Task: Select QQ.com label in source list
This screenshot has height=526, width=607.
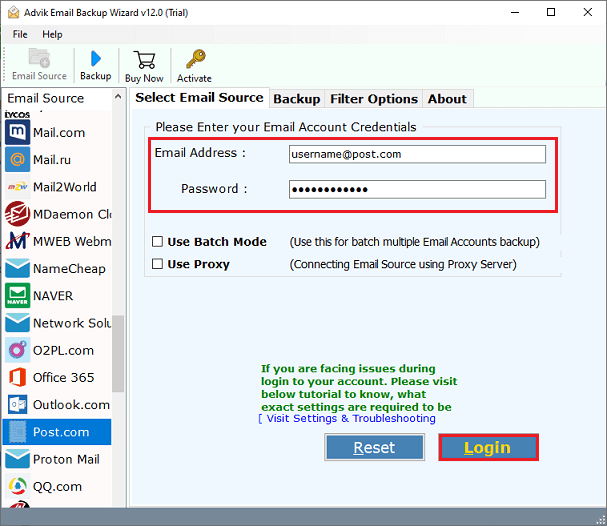Action: (57, 487)
